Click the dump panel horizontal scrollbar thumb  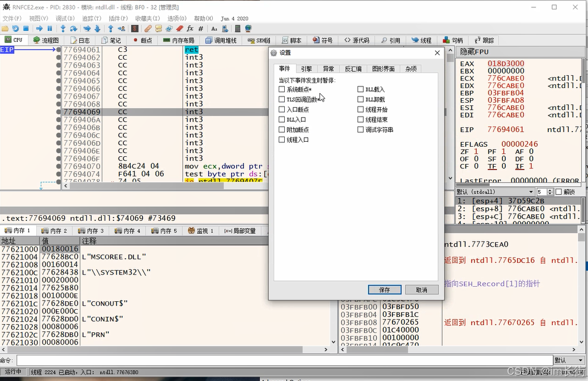pos(155,349)
